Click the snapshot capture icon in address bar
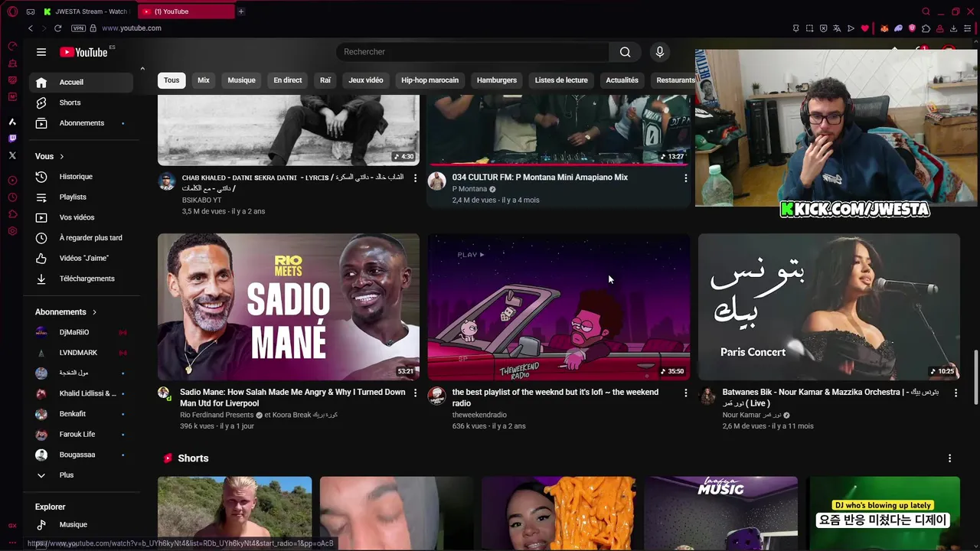 click(x=810, y=28)
